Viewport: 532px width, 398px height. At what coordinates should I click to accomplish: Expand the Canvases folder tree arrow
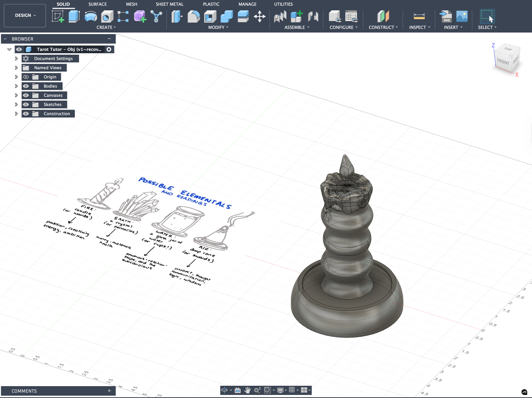coord(16,95)
